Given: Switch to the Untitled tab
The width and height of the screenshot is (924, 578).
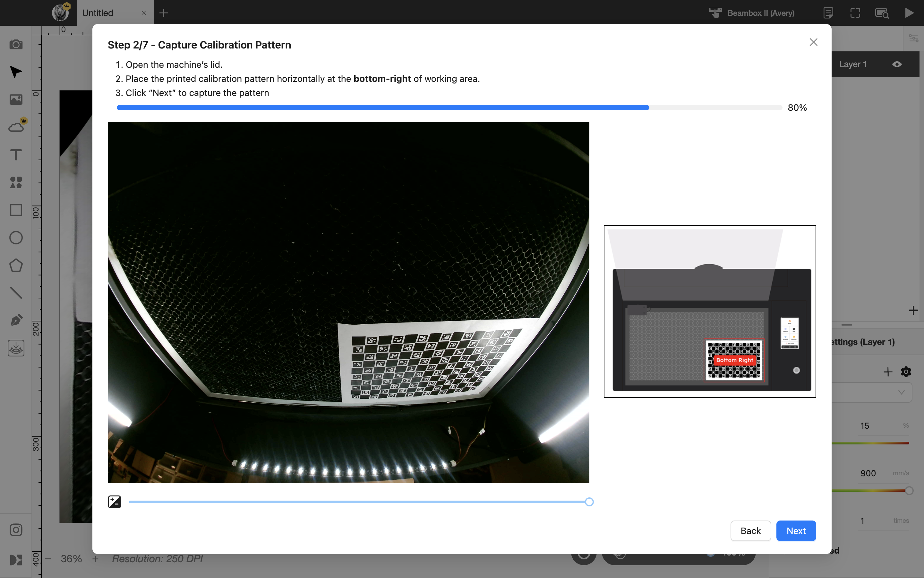Looking at the screenshot, I should click(x=98, y=13).
